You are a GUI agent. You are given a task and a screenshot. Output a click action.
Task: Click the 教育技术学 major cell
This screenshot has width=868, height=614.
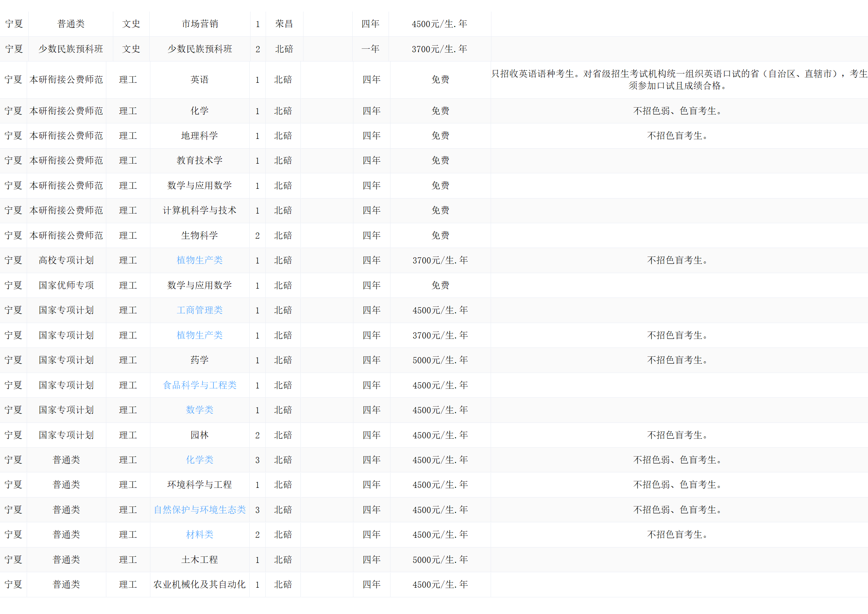(200, 161)
